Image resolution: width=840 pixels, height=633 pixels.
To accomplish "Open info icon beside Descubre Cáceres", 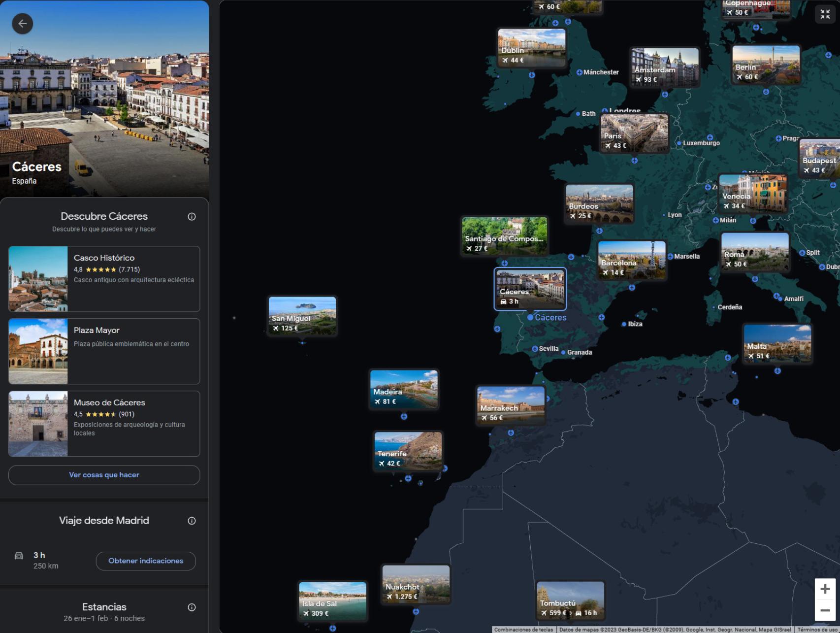I will point(192,217).
